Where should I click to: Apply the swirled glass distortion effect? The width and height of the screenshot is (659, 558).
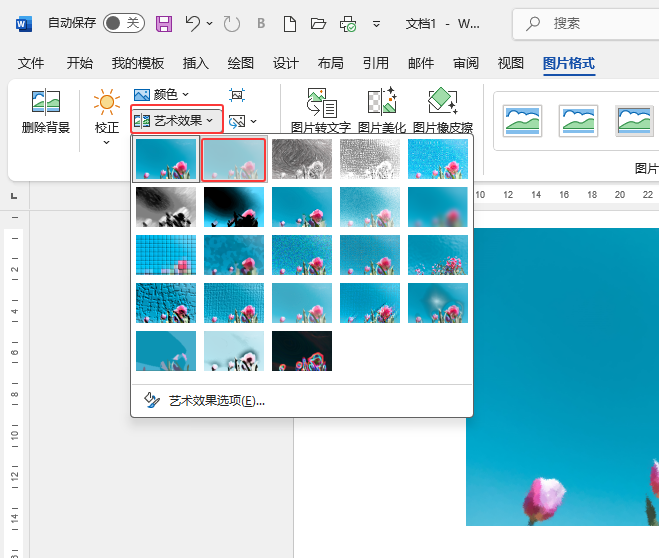pos(438,303)
